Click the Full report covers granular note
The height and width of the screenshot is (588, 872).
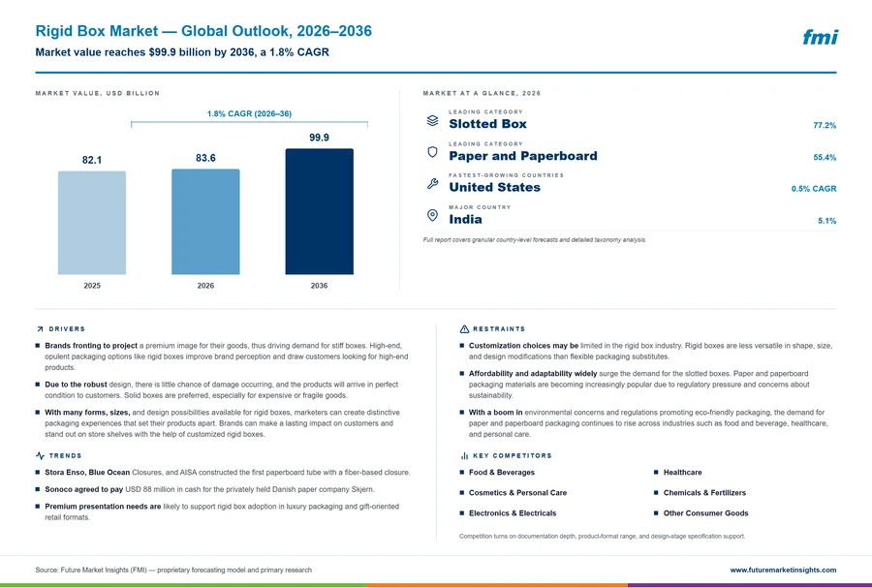[x=535, y=240]
